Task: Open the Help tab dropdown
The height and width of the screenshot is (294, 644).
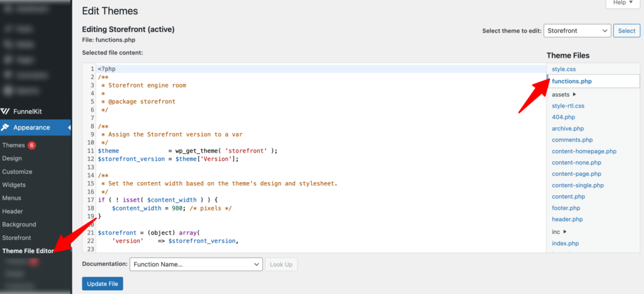Action: [x=623, y=3]
